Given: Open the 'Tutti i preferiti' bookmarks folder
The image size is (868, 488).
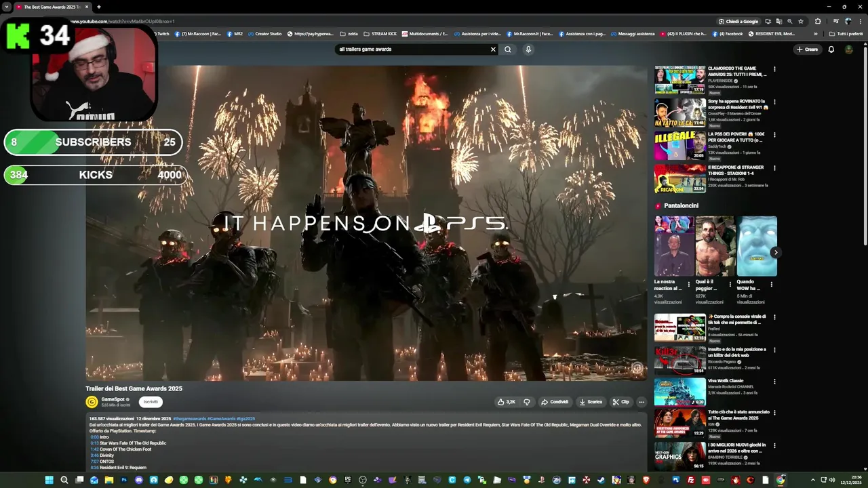Looking at the screenshot, I should [846, 33].
